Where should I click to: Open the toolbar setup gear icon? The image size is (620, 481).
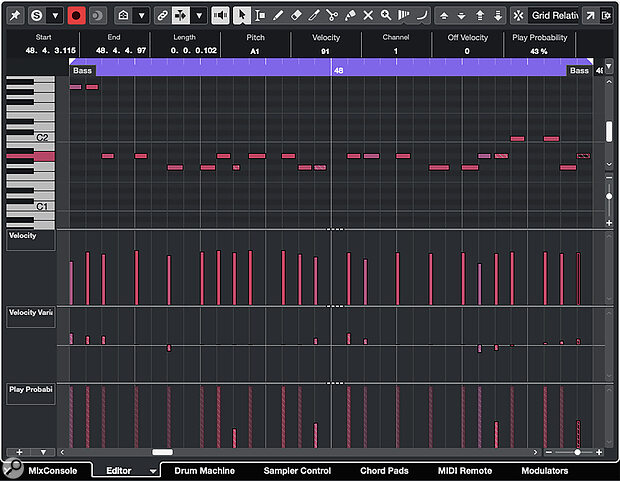(x=606, y=16)
